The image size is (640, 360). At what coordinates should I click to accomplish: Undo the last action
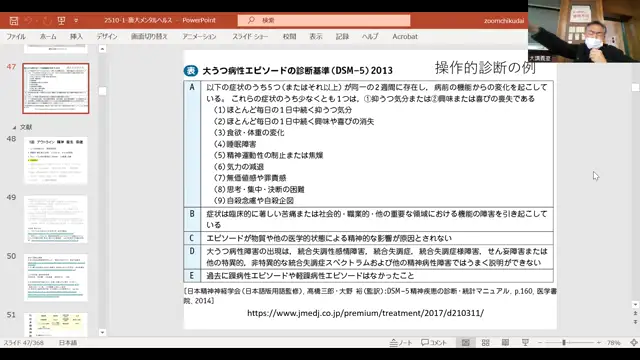pyautogui.click(x=28, y=20)
